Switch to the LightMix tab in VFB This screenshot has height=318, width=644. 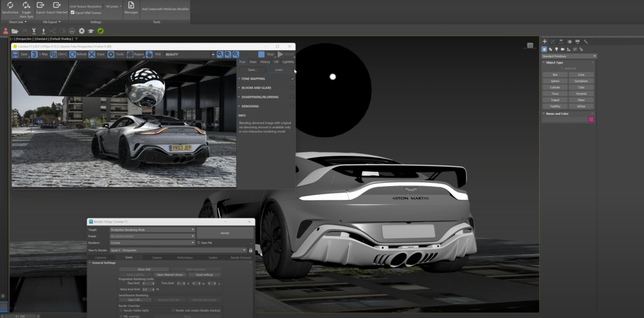[288, 62]
